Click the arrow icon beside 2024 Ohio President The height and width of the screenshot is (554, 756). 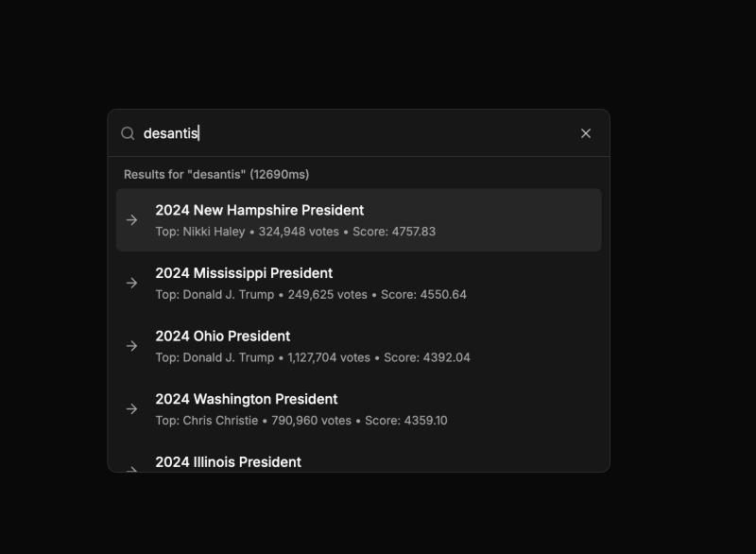click(131, 345)
